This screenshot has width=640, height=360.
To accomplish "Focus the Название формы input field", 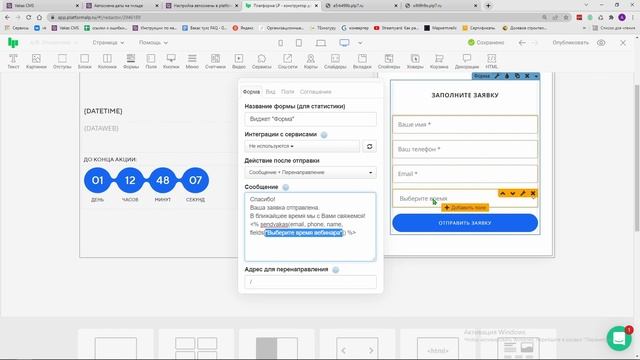I will pyautogui.click(x=310, y=119).
